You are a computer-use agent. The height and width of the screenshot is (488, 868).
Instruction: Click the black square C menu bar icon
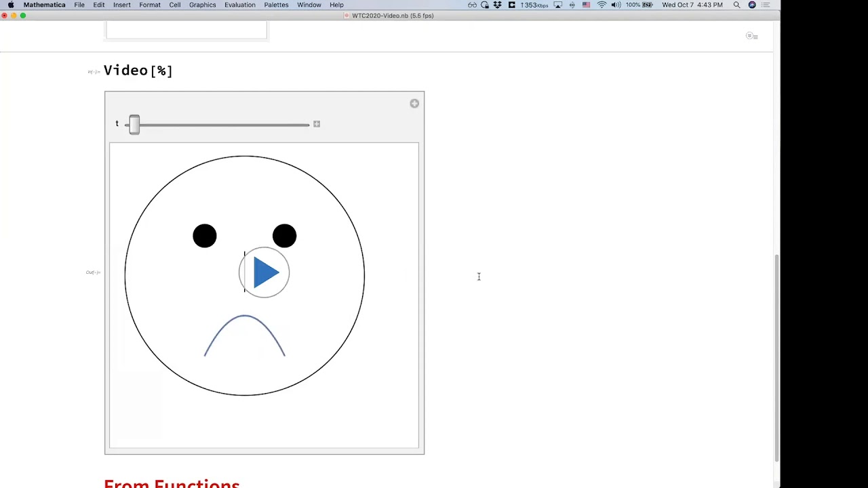click(x=512, y=5)
